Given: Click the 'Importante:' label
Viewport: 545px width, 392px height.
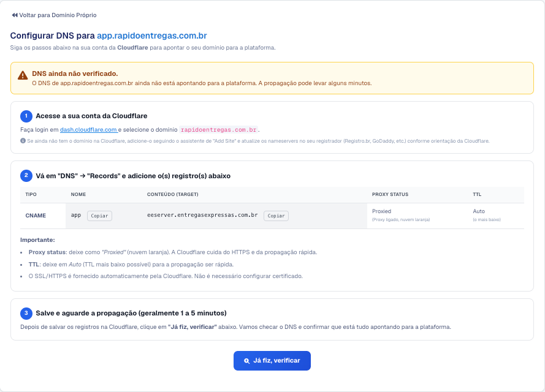Looking at the screenshot, I should click(37, 240).
